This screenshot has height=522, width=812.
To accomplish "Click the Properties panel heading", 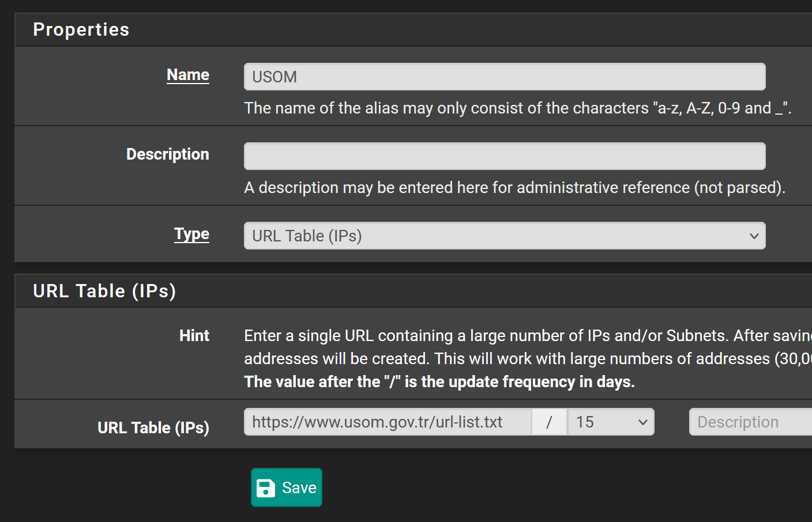I will [81, 29].
